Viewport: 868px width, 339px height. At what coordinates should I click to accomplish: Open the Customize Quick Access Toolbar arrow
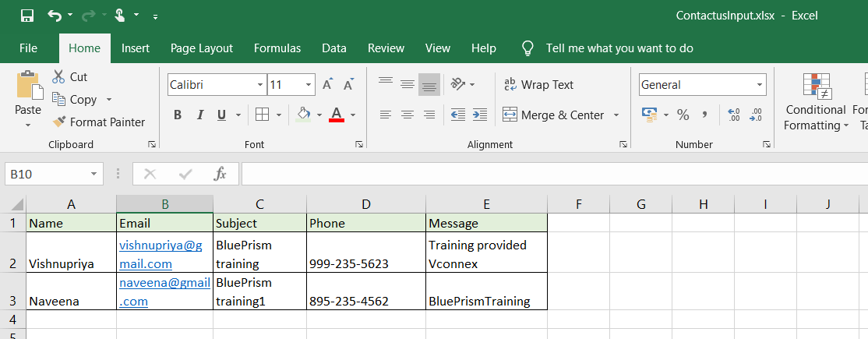click(x=156, y=16)
